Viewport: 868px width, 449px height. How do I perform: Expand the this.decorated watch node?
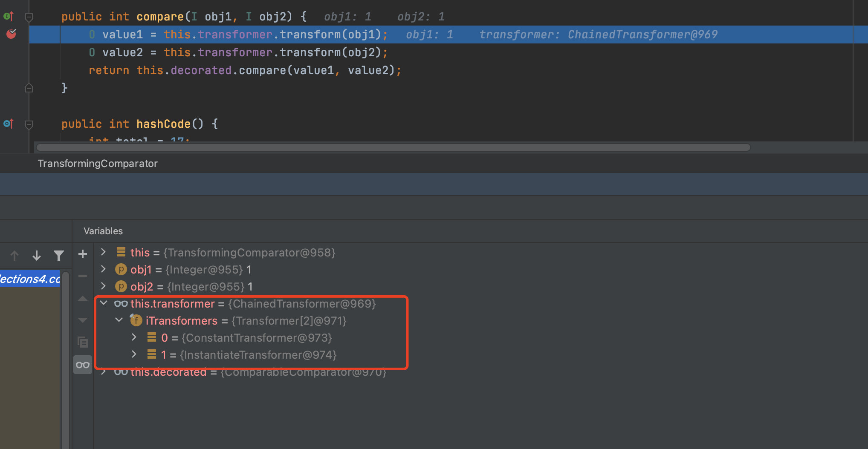coord(103,372)
